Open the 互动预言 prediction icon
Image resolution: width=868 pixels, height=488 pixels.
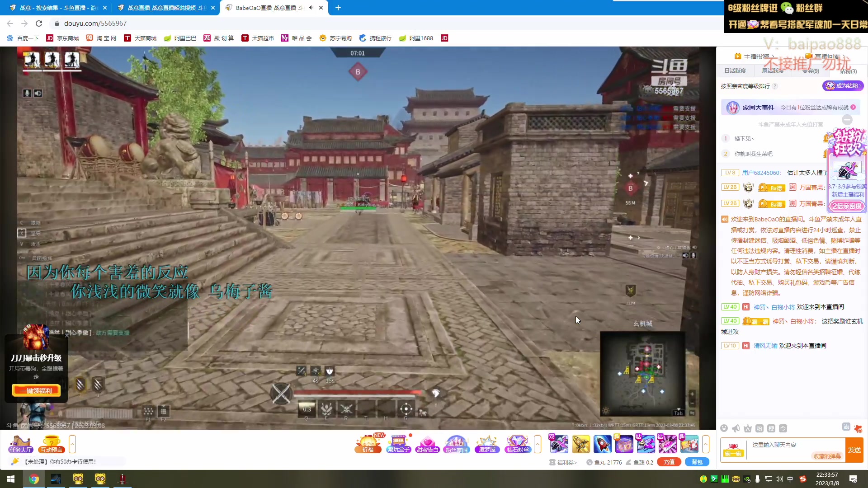(x=52, y=444)
